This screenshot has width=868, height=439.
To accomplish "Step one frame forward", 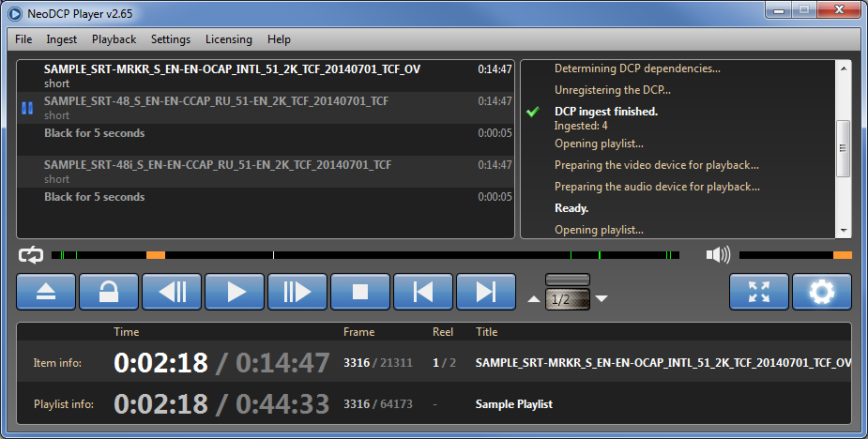I will (x=297, y=292).
